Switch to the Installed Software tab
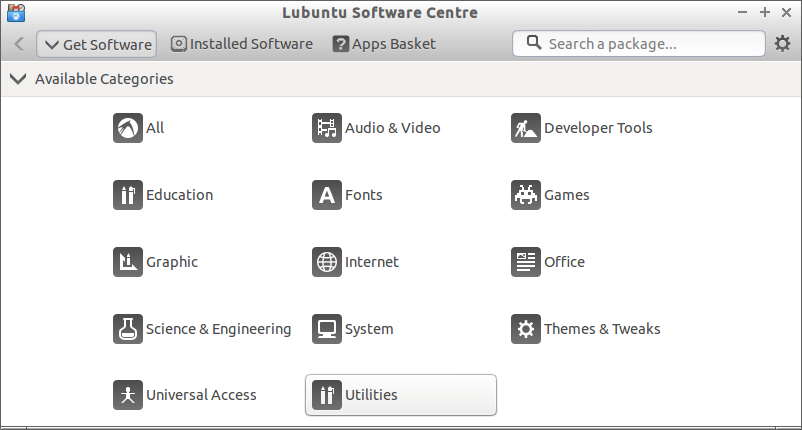Screen dimensions: 802x430 tap(241, 44)
